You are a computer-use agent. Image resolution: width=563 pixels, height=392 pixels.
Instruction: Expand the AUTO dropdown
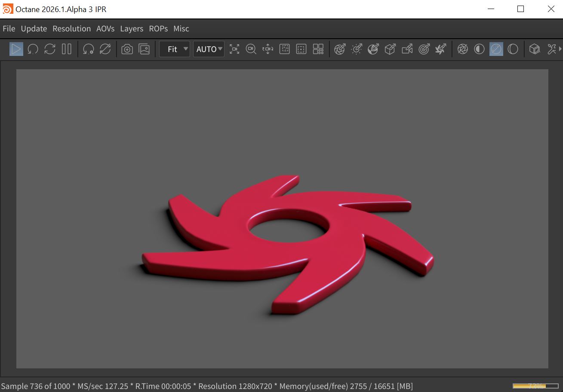click(209, 49)
